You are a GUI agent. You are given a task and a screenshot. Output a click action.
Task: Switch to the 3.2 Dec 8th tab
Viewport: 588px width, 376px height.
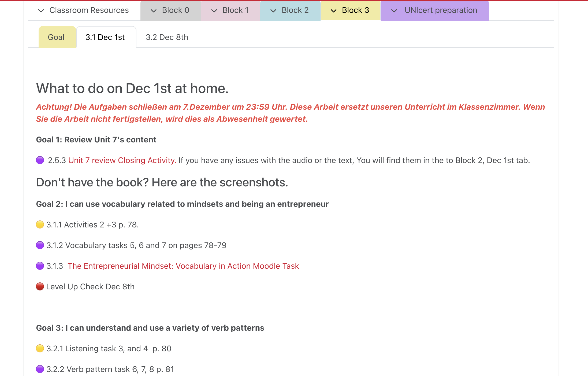tap(167, 37)
